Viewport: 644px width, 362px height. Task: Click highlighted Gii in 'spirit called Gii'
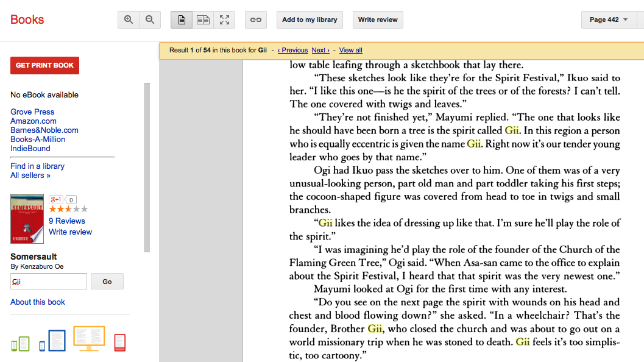[x=511, y=130]
